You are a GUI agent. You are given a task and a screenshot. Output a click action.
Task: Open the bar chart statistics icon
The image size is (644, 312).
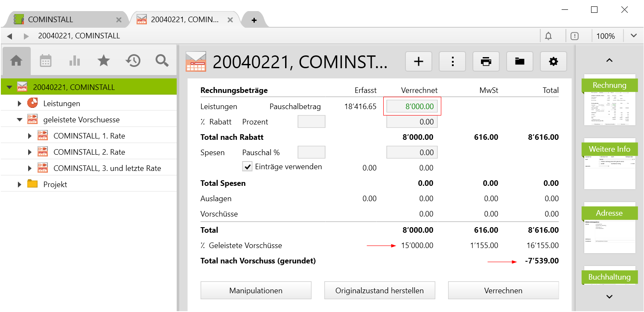click(75, 61)
